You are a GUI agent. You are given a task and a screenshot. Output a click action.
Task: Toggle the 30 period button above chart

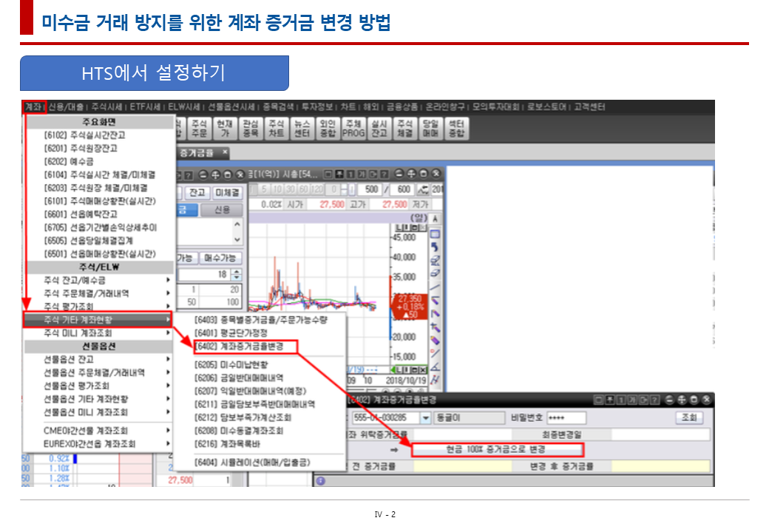(x=291, y=189)
